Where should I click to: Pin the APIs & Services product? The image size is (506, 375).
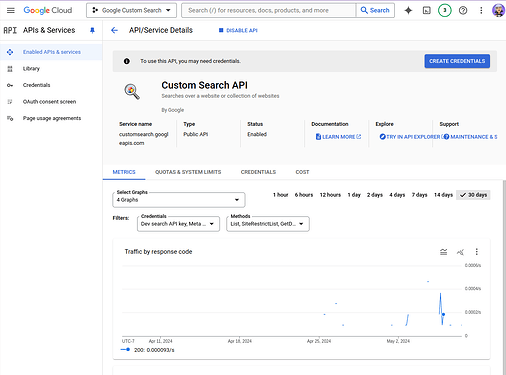coord(92,30)
